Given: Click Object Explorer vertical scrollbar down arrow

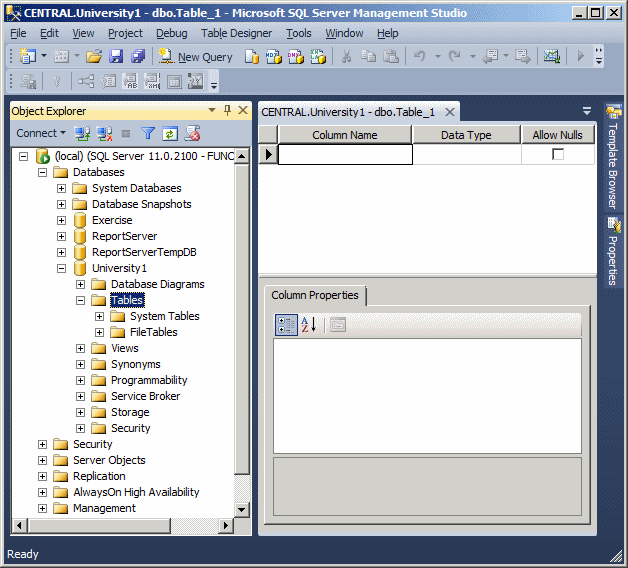Looking at the screenshot, I should (x=242, y=510).
